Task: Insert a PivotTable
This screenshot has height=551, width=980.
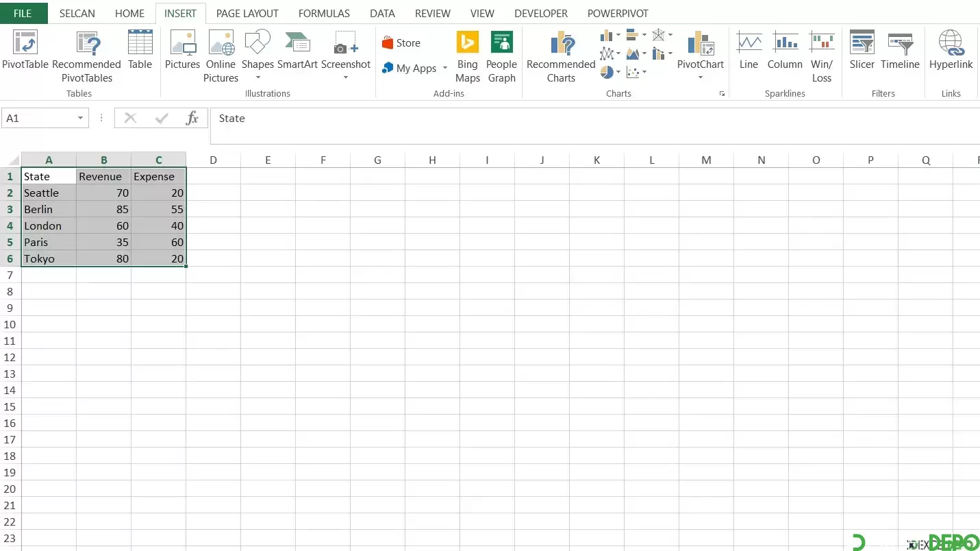Action: click(x=25, y=50)
